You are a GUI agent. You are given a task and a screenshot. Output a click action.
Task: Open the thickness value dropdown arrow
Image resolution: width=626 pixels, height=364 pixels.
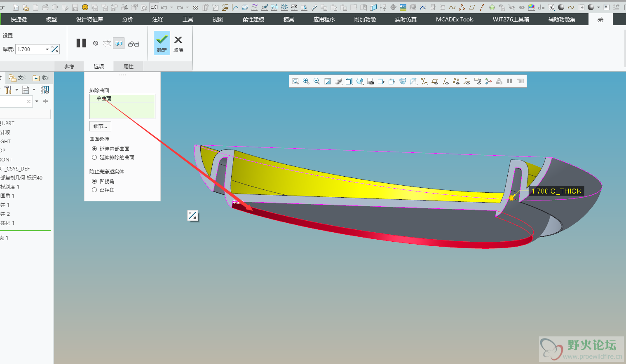coord(47,49)
